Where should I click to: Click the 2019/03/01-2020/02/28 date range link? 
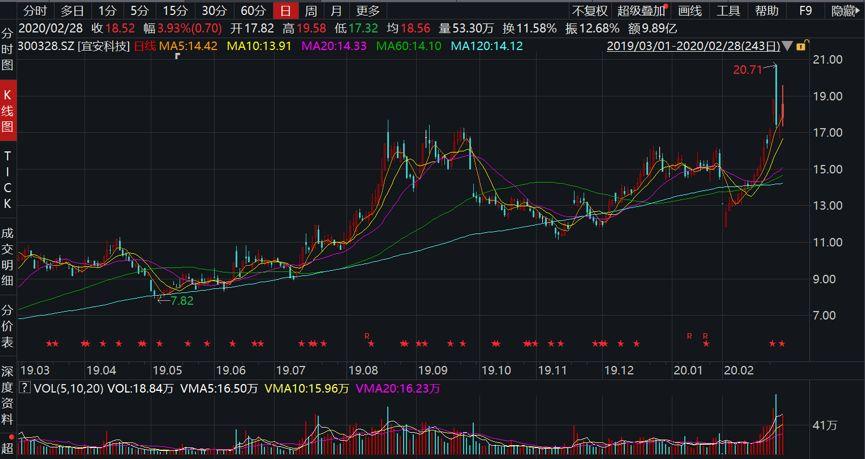click(694, 46)
